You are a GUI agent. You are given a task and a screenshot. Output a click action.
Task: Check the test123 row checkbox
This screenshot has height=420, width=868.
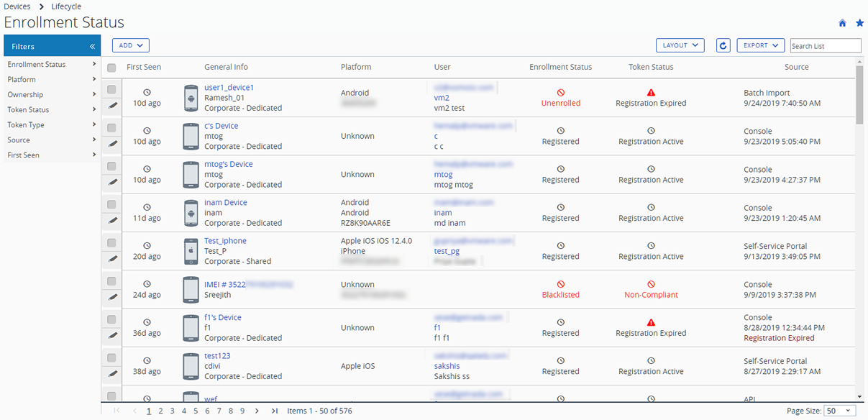coord(111,357)
